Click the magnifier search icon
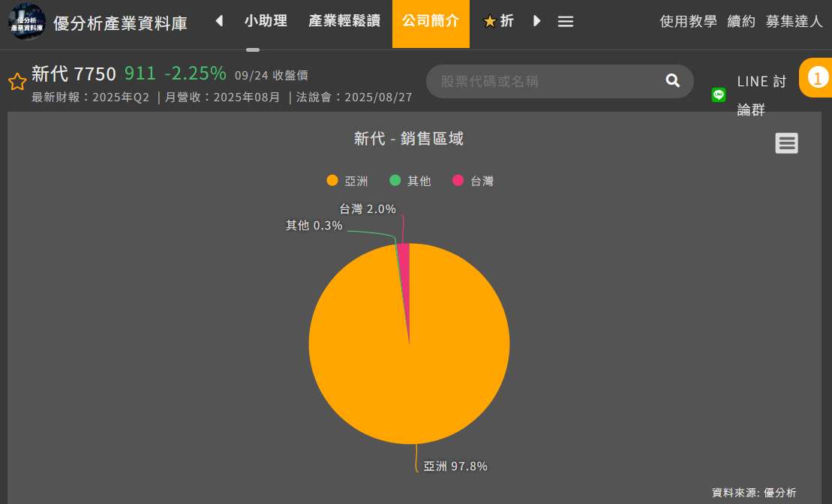This screenshot has height=504, width=832. tap(673, 81)
